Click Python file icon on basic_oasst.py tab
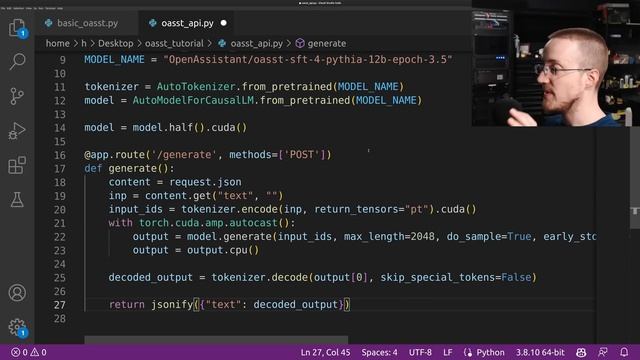 49,23
